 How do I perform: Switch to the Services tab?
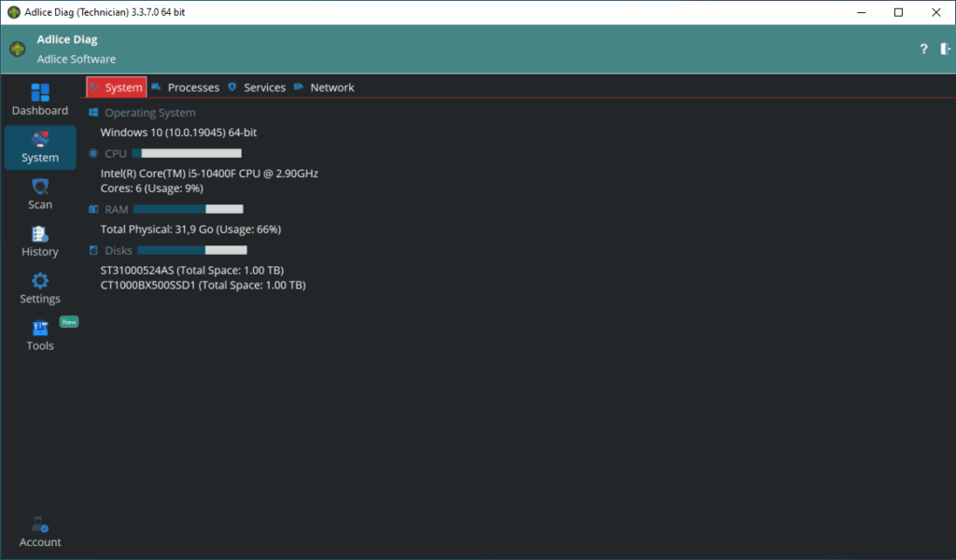264,88
